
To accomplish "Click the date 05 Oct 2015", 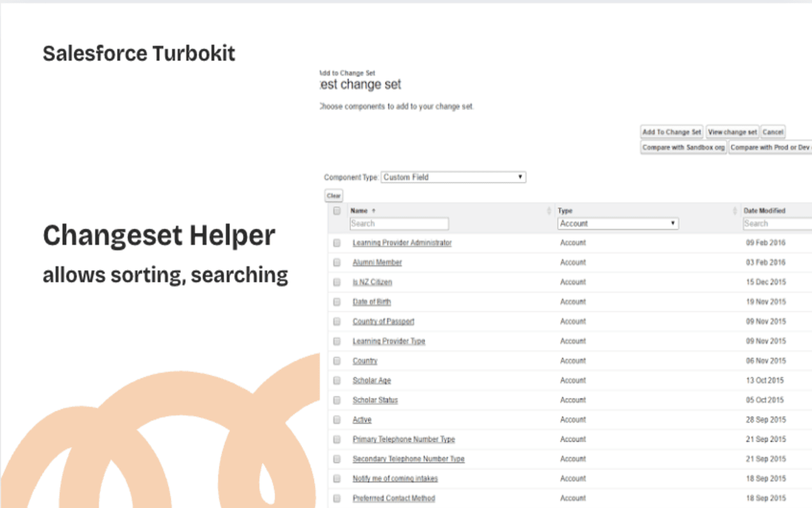I will [x=764, y=401].
